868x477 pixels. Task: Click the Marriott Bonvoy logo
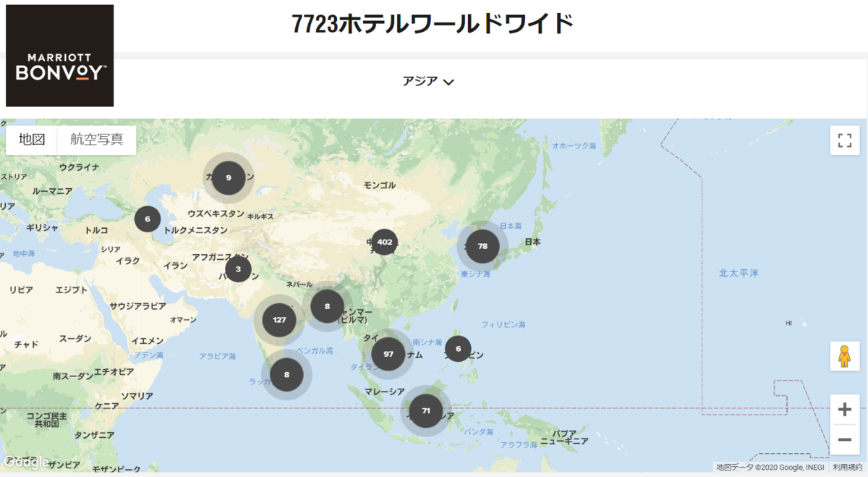point(60,56)
